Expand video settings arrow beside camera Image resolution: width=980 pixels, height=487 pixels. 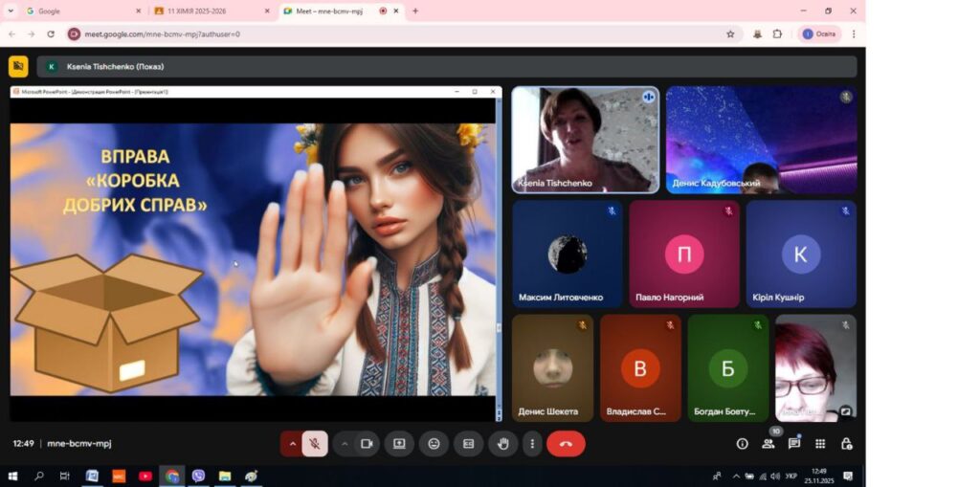344,444
